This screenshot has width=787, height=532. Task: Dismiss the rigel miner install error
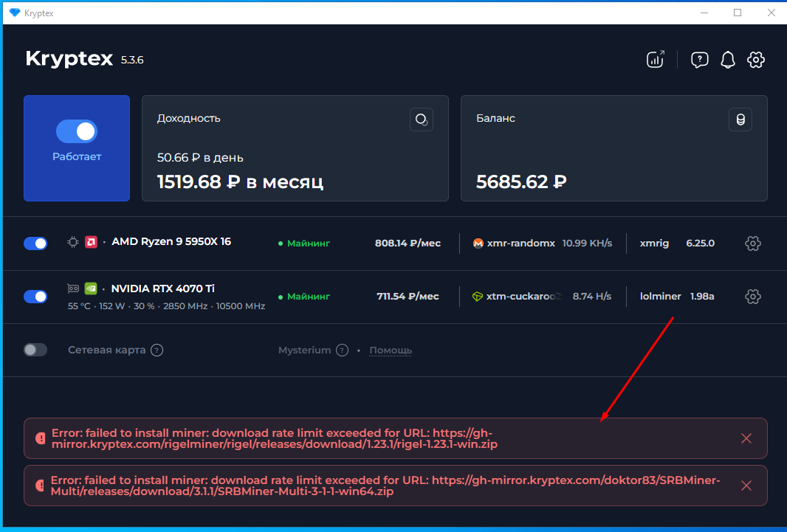tap(746, 438)
